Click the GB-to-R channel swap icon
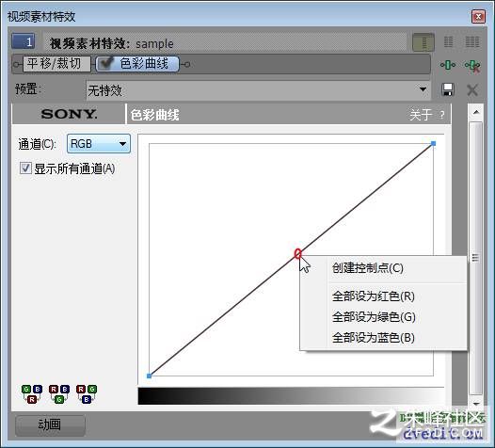495x448 pixels. point(32,394)
